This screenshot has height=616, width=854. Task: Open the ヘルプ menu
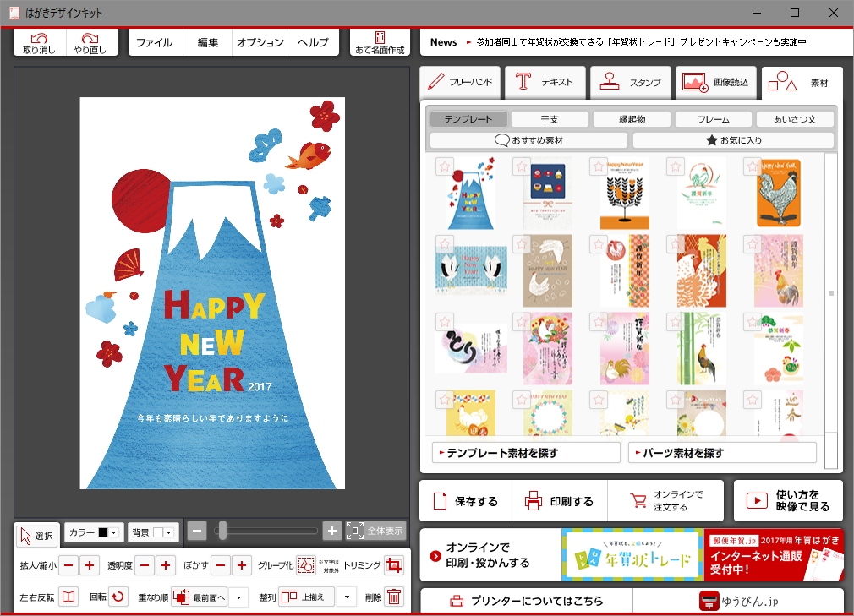[313, 42]
